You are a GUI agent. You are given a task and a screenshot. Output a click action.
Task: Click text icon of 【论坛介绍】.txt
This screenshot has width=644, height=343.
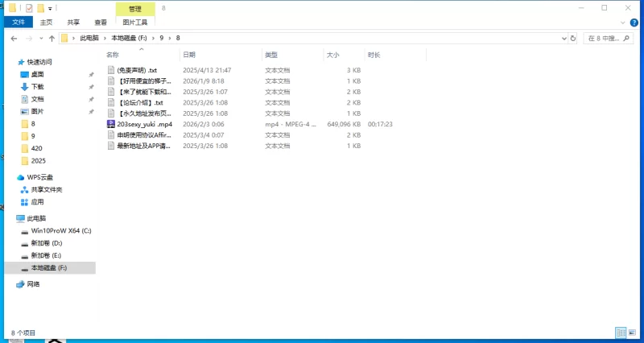[110, 103]
